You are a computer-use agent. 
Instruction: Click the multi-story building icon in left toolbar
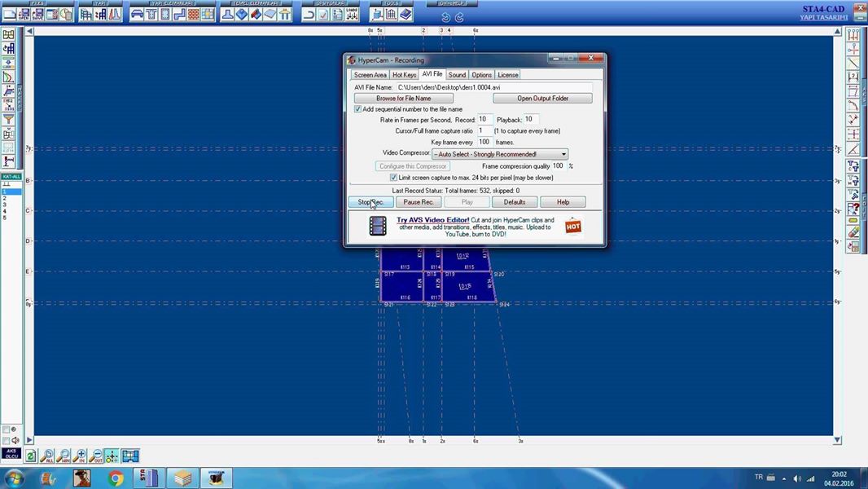pyautogui.click(x=9, y=49)
